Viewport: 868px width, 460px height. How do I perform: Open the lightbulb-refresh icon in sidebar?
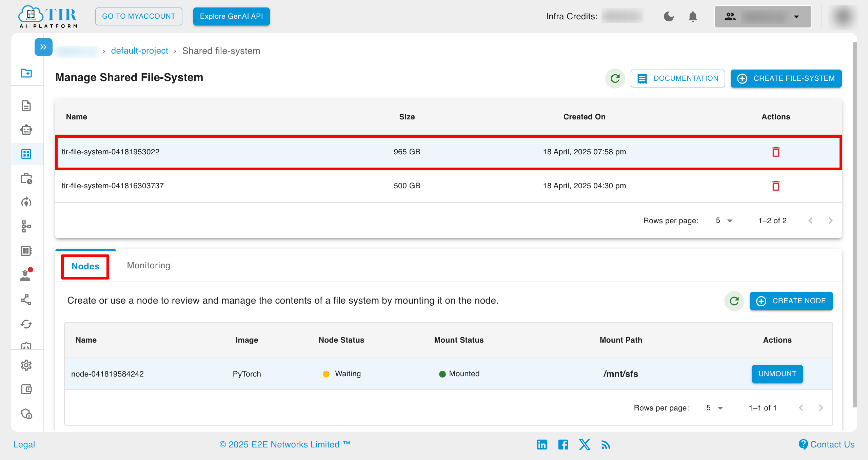(26, 203)
